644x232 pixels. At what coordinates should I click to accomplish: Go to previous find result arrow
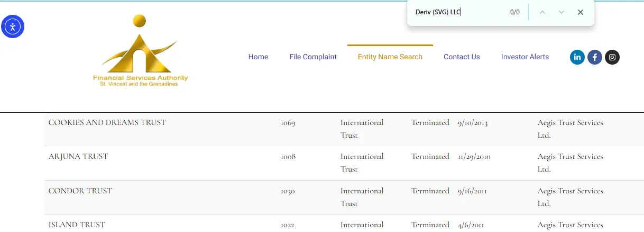[x=542, y=12]
